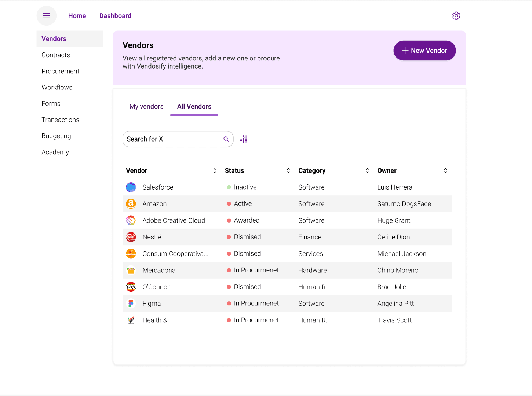Viewport: 532px width, 396px height.
Task: Click the Finance category cell
Action: click(310, 237)
